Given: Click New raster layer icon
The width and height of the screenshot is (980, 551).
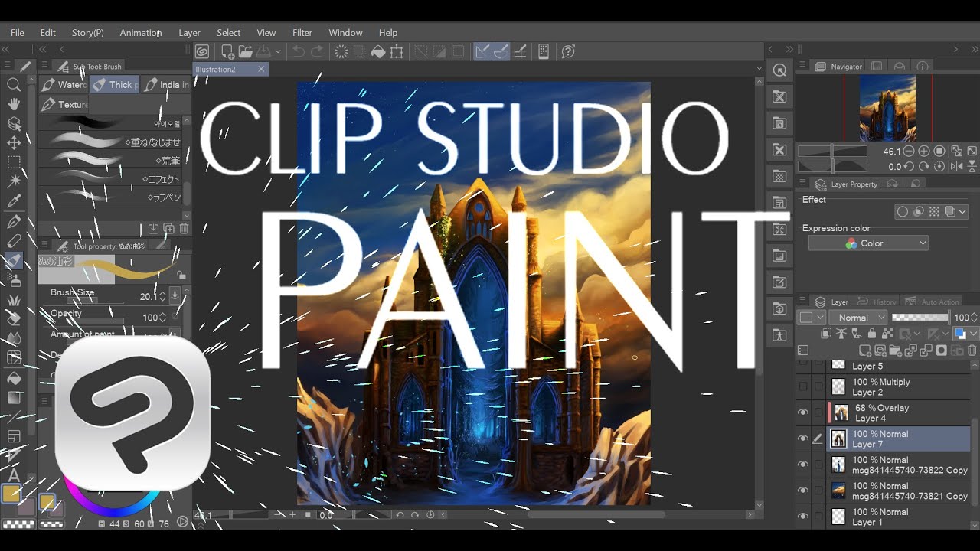Looking at the screenshot, I should click(866, 350).
